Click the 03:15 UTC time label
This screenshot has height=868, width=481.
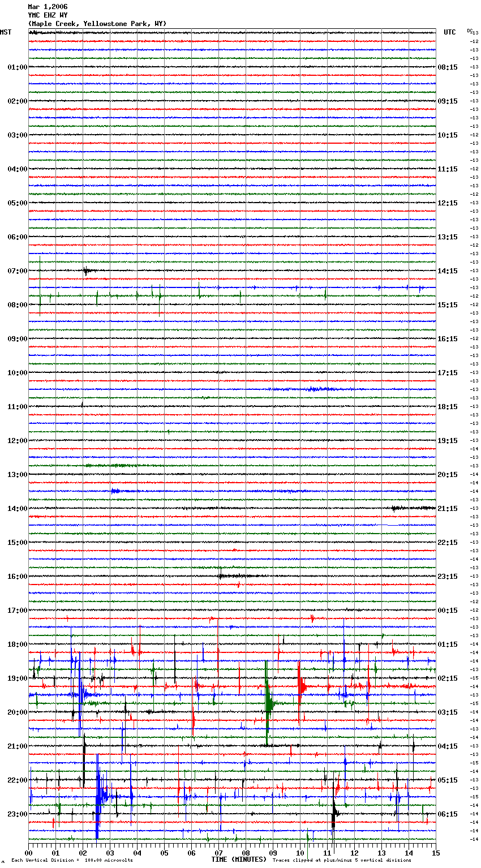448,712
